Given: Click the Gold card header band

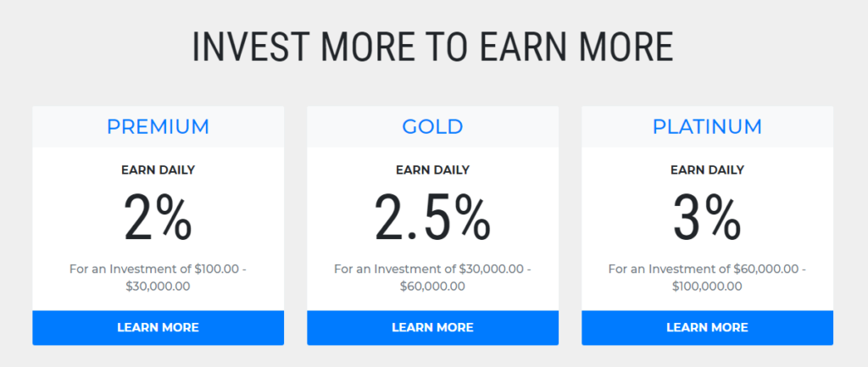Looking at the screenshot, I should 432,127.
